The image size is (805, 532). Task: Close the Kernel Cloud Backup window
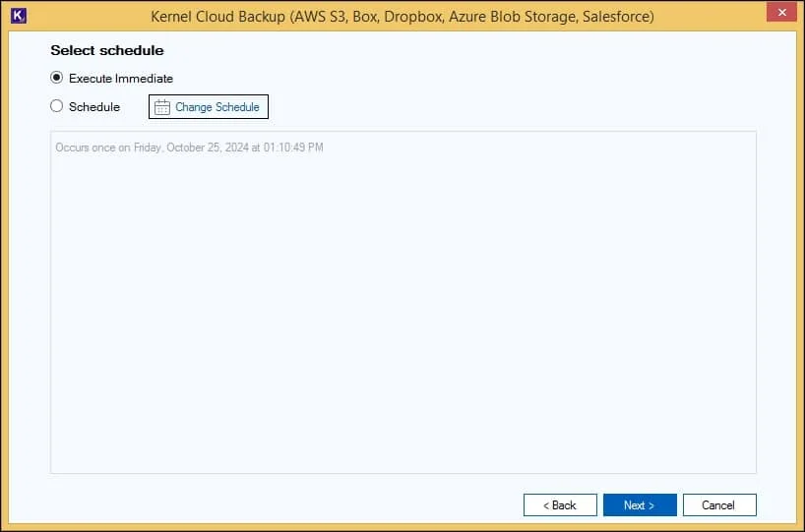[781, 12]
